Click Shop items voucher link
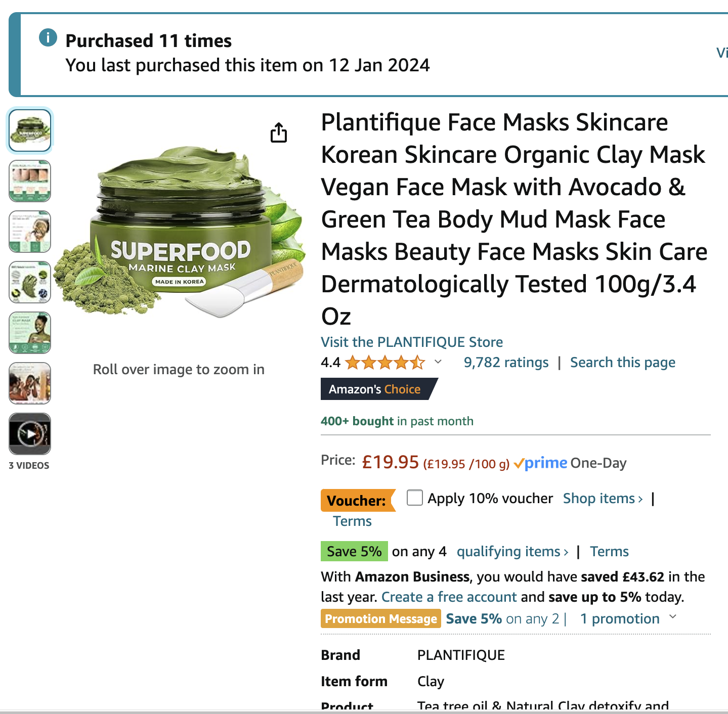 [x=603, y=498]
